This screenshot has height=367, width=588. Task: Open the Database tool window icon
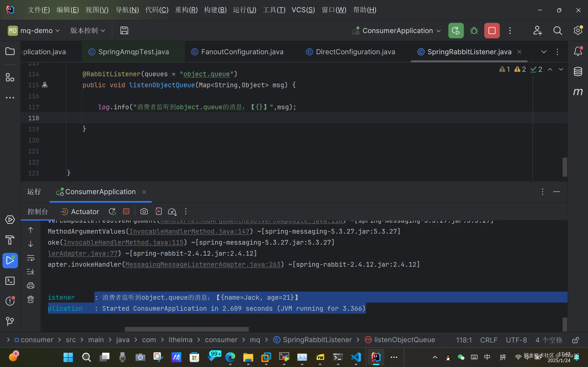(x=578, y=72)
